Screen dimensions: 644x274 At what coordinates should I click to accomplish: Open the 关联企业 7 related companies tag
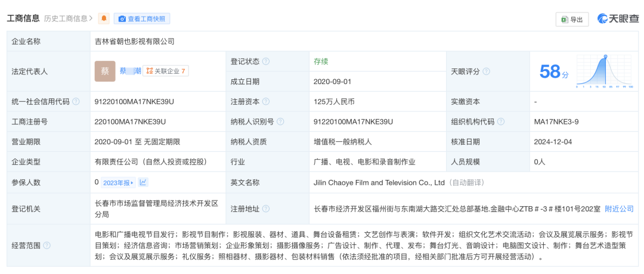click(166, 71)
